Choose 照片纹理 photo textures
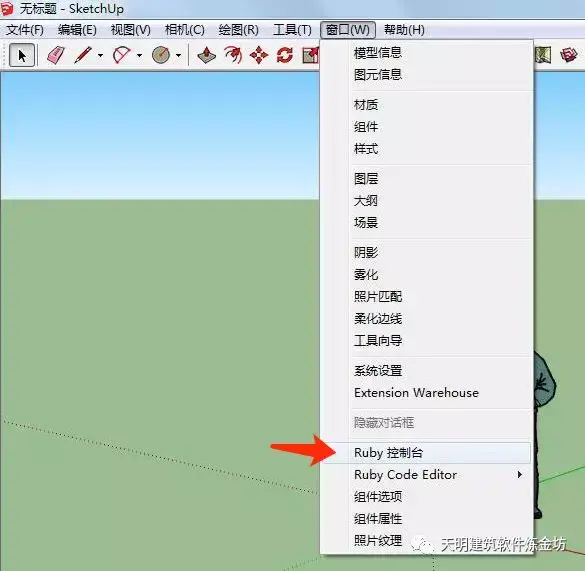Image resolution: width=585 pixels, height=571 pixels. [x=426, y=541]
